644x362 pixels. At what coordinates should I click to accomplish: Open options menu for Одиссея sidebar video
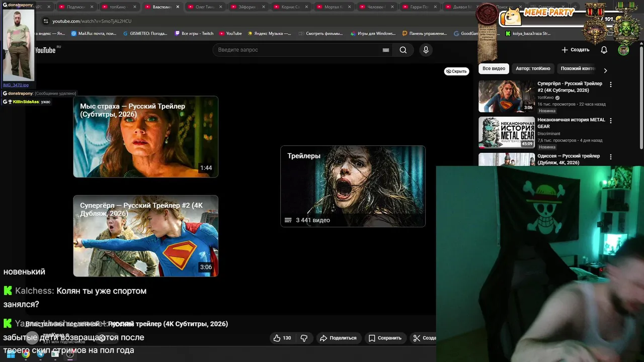point(611,157)
